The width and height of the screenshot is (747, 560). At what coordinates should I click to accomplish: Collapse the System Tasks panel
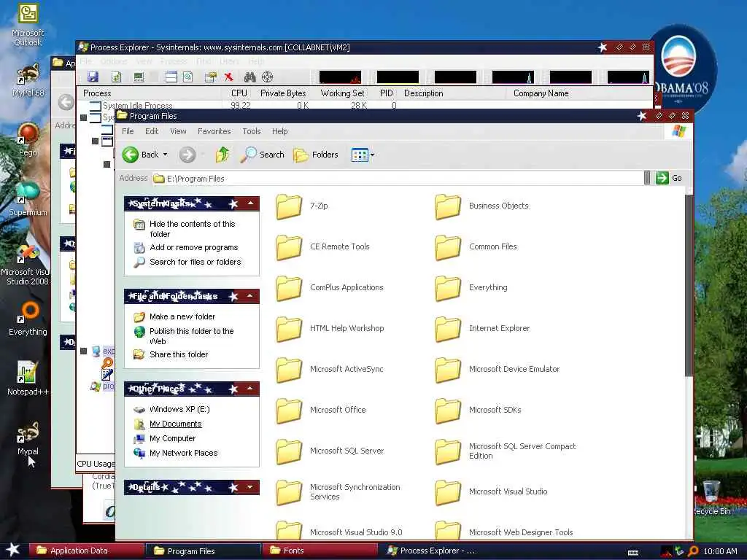tap(250, 204)
